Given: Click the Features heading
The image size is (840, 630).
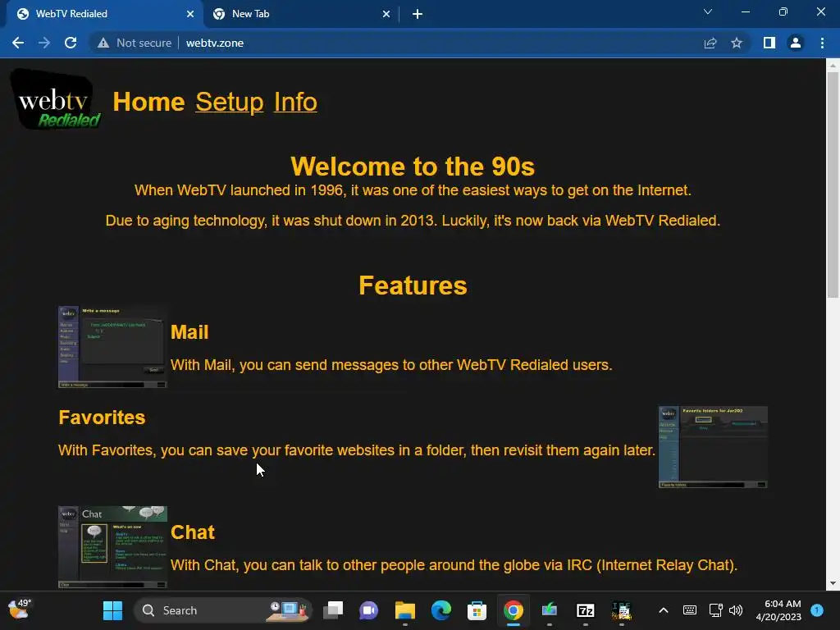Looking at the screenshot, I should (413, 285).
